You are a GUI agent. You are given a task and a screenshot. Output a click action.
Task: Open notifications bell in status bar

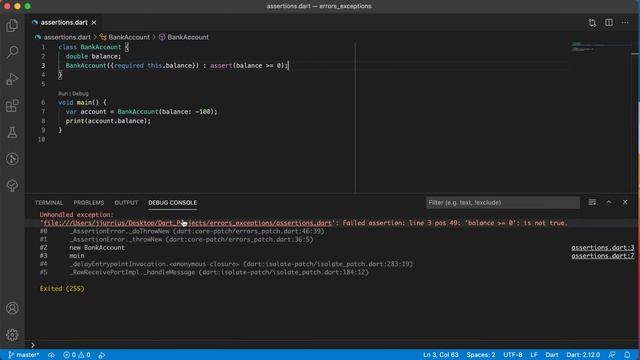click(627, 355)
